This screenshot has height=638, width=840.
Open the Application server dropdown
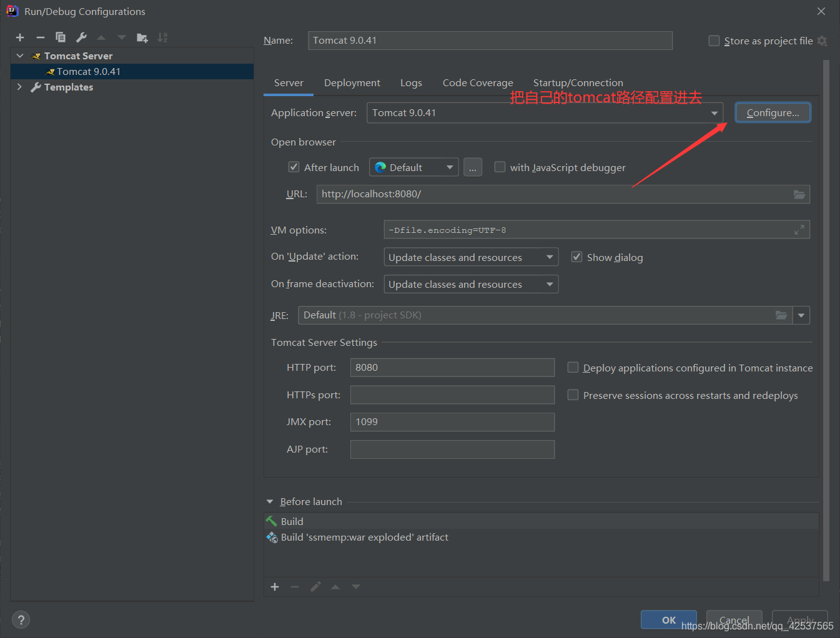pos(545,113)
